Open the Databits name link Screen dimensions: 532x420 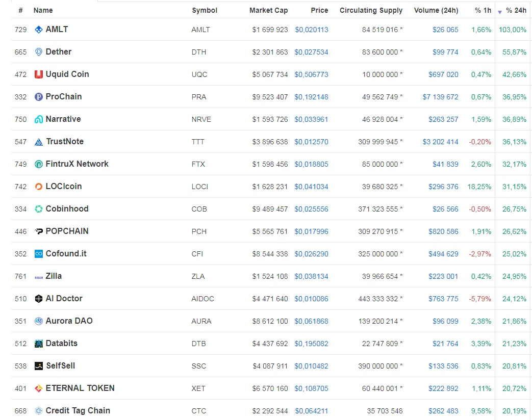(x=61, y=344)
